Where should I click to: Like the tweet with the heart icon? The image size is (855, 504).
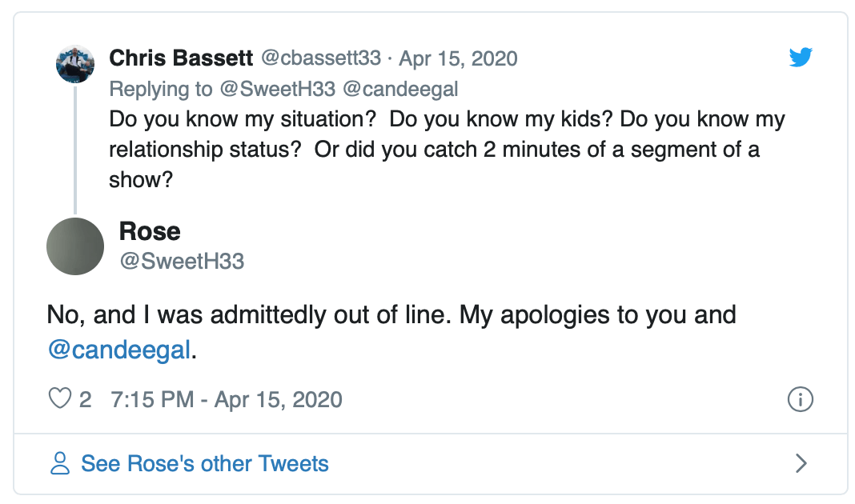[61, 398]
